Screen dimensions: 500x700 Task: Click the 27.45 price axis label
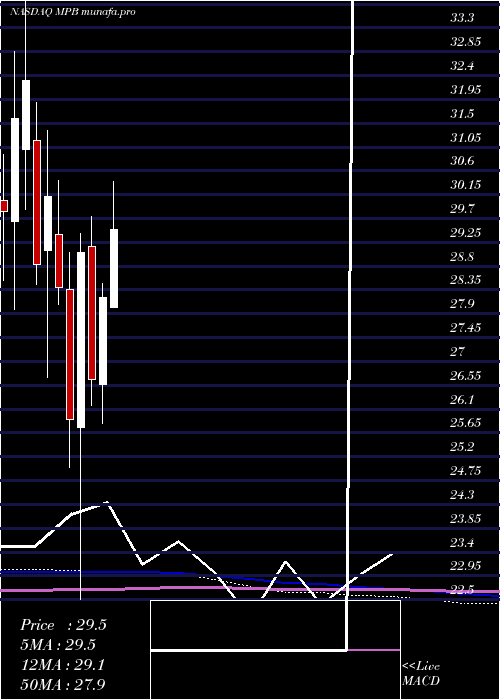coord(466,328)
